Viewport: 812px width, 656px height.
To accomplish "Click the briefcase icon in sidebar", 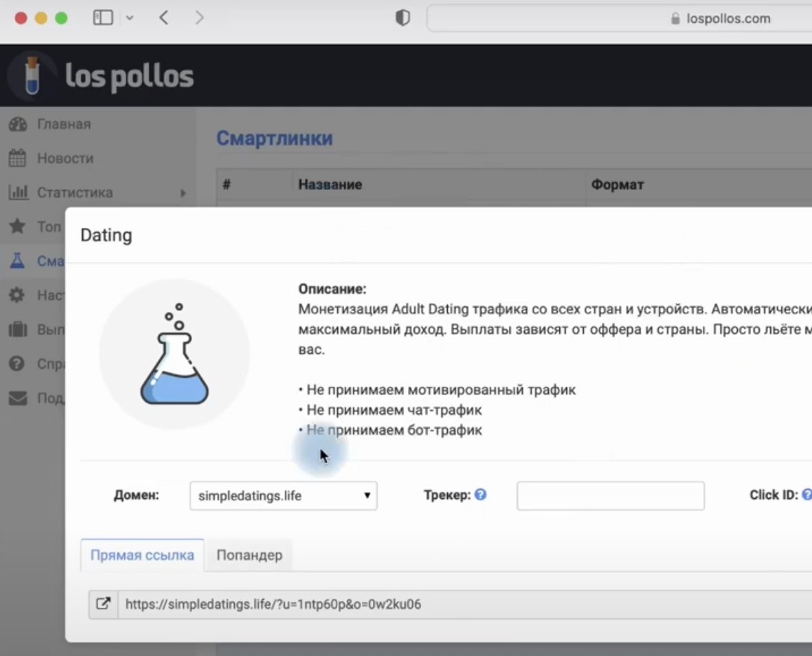I will 18,330.
